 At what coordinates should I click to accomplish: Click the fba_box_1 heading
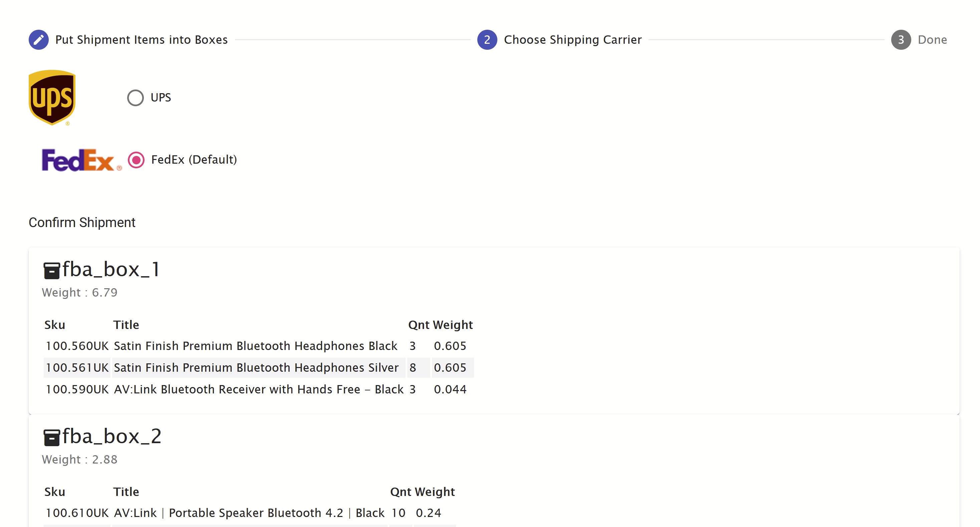click(111, 270)
